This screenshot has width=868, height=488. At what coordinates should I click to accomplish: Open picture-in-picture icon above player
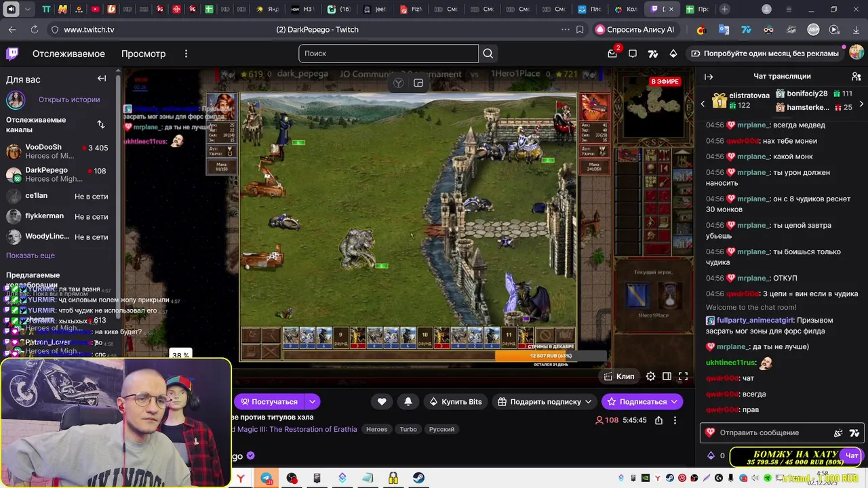coord(418,83)
